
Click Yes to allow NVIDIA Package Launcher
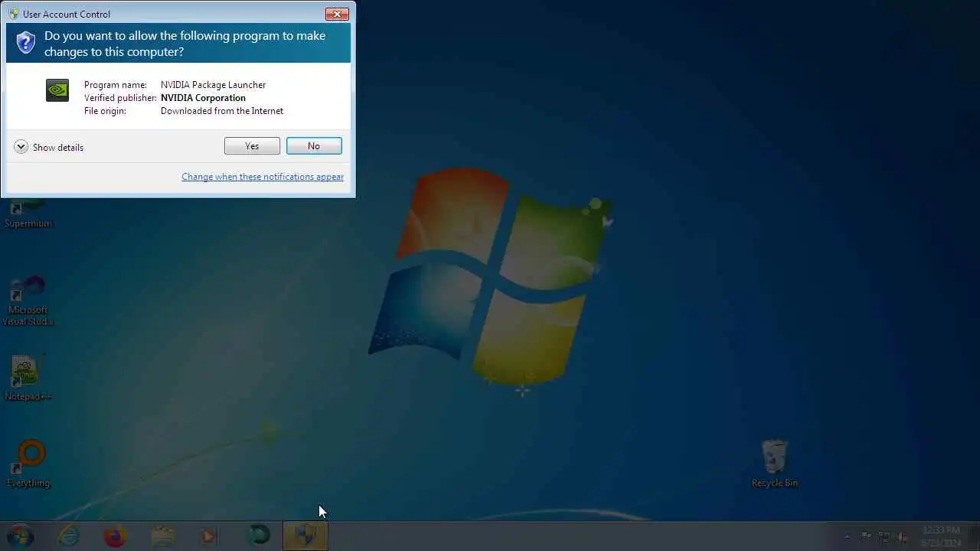[252, 146]
